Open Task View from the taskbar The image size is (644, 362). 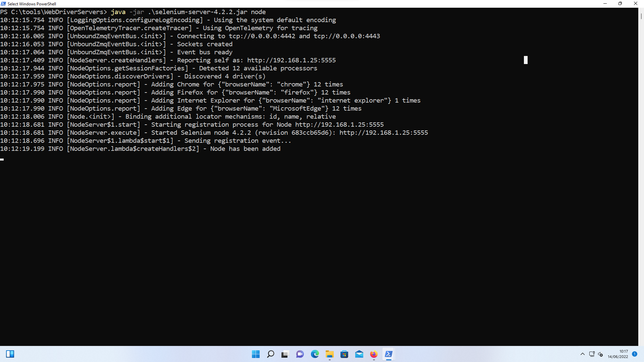(x=285, y=354)
